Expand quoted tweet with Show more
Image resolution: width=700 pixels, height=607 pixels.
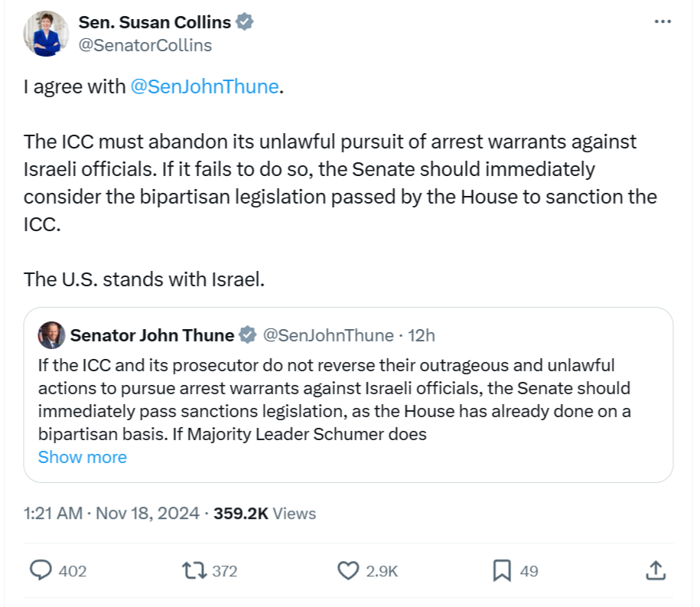pos(83,457)
